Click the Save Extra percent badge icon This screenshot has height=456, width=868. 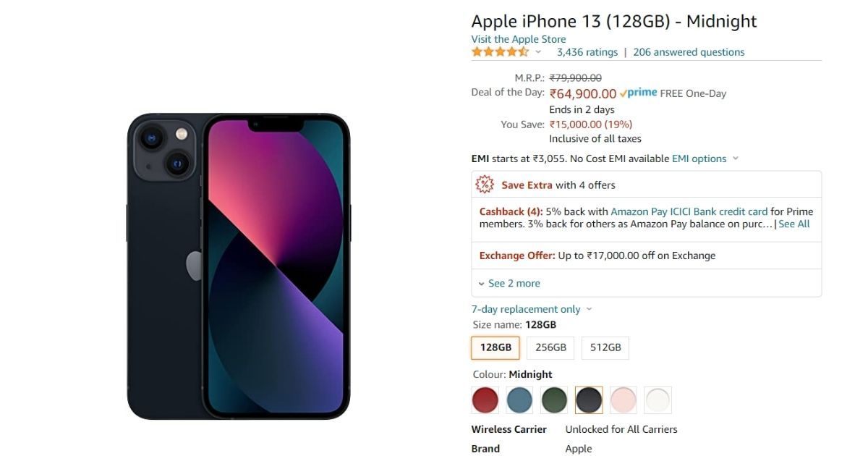click(x=485, y=185)
